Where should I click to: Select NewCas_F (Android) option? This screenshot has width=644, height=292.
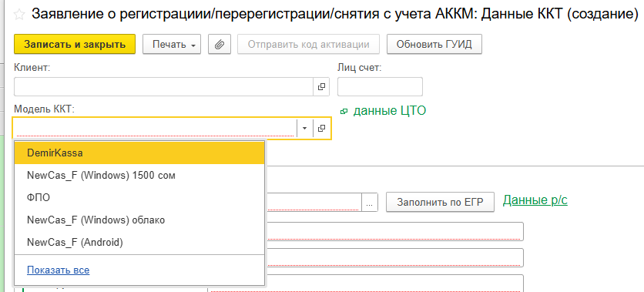[139, 243]
